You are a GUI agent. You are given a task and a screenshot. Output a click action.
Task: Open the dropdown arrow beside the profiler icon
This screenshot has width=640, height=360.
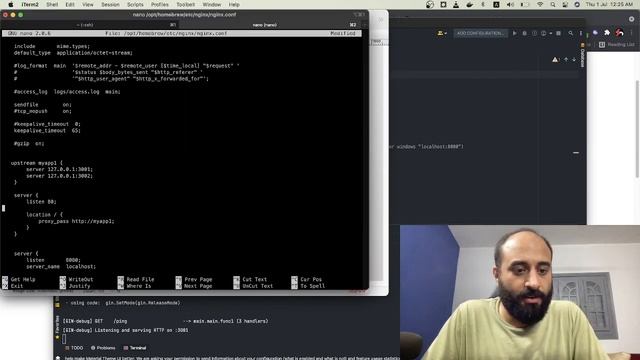pyautogui.click(x=550, y=33)
